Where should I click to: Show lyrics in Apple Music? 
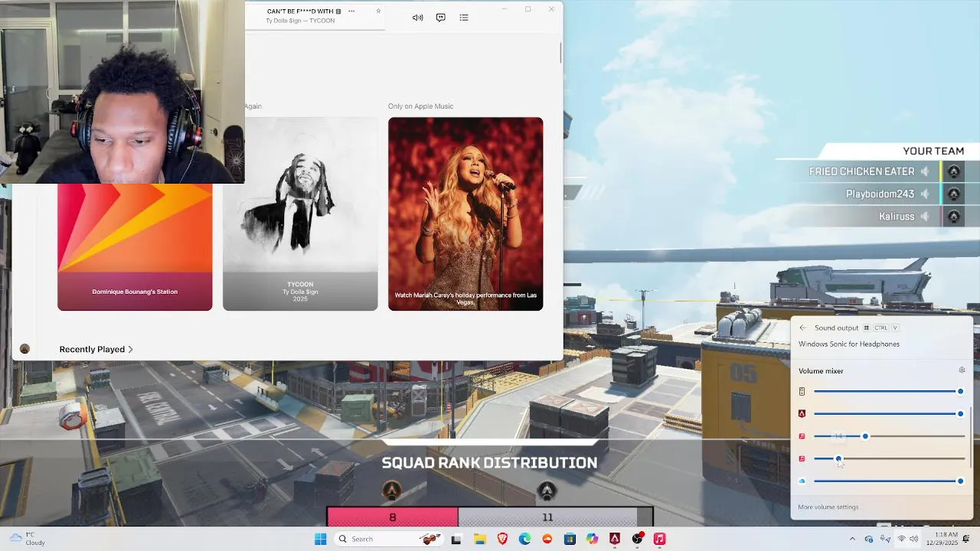pyautogui.click(x=440, y=18)
